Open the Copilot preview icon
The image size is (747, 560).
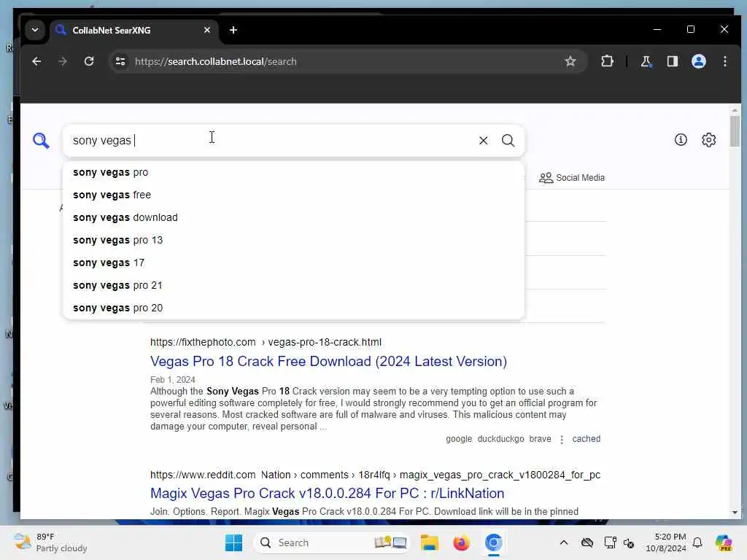pos(724,542)
